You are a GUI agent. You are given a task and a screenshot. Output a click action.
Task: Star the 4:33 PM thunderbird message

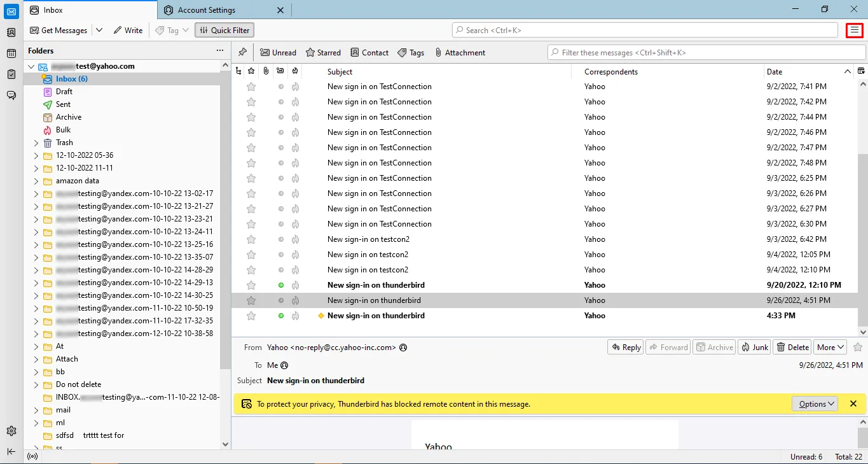(251, 316)
